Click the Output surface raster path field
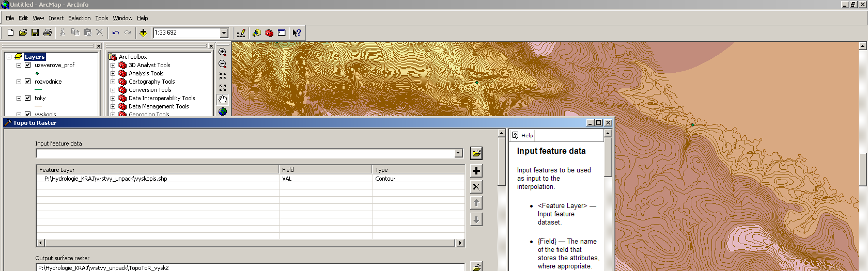 [x=250, y=267]
